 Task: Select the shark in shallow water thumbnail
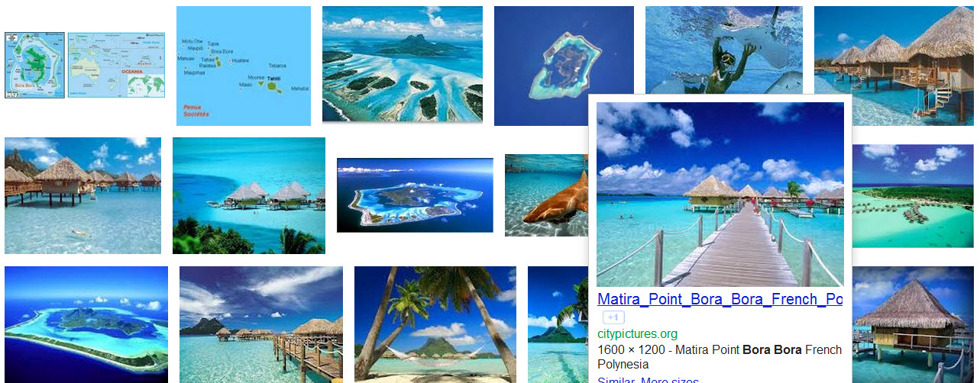[547, 195]
